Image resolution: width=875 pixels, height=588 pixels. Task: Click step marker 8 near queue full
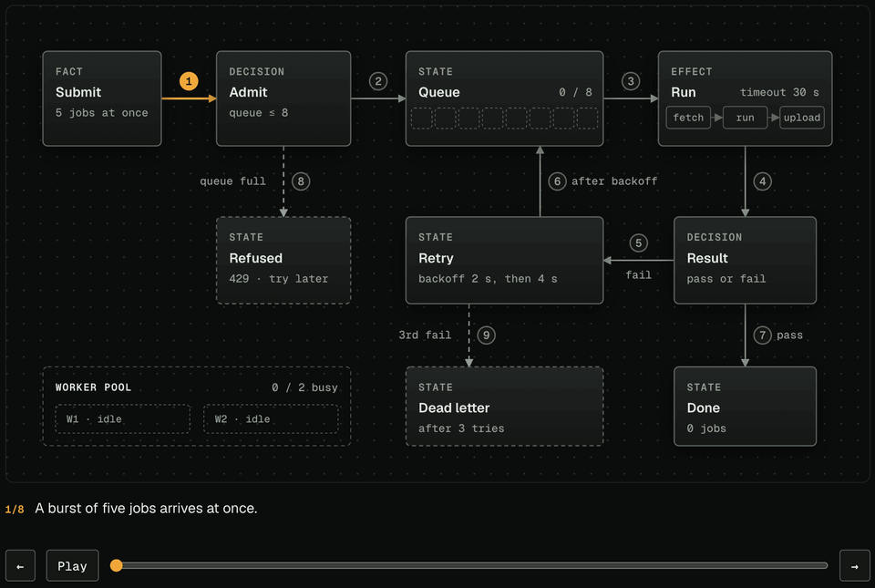point(301,181)
